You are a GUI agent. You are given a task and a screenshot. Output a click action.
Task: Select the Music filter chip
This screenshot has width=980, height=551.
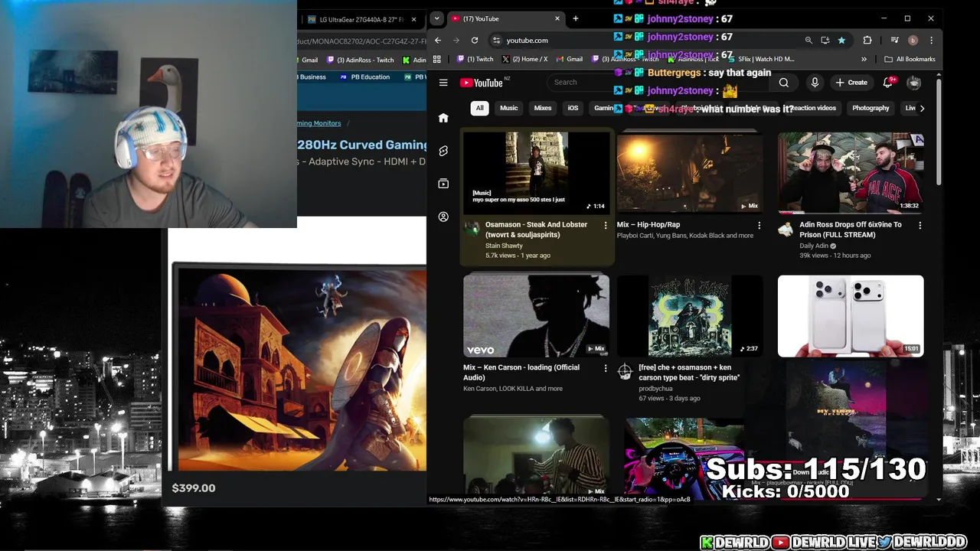click(509, 108)
